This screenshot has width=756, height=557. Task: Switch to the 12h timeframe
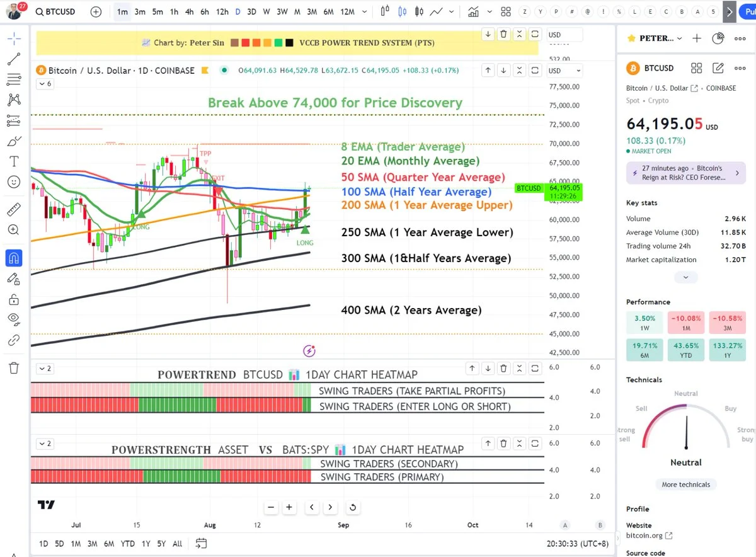pyautogui.click(x=222, y=11)
